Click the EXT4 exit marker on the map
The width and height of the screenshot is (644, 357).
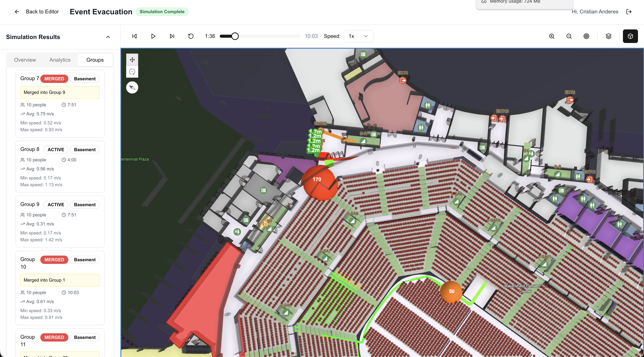click(403, 80)
